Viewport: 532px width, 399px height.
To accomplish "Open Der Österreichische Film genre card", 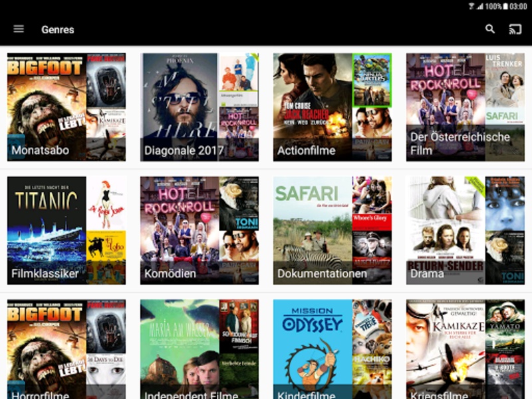I will 465,107.
